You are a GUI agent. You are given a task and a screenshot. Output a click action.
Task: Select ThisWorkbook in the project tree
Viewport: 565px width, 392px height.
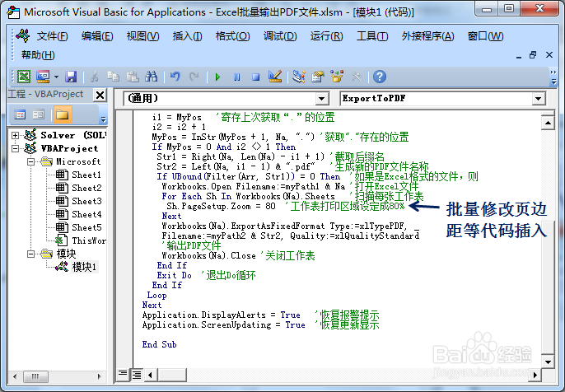(x=81, y=240)
